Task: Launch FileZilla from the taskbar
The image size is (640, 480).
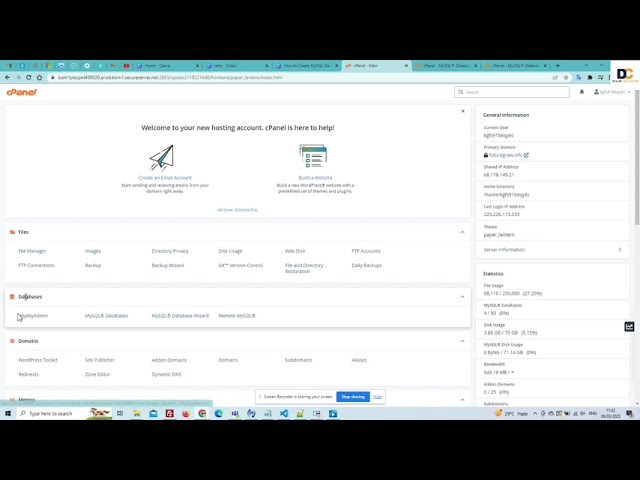Action: [x=169, y=413]
